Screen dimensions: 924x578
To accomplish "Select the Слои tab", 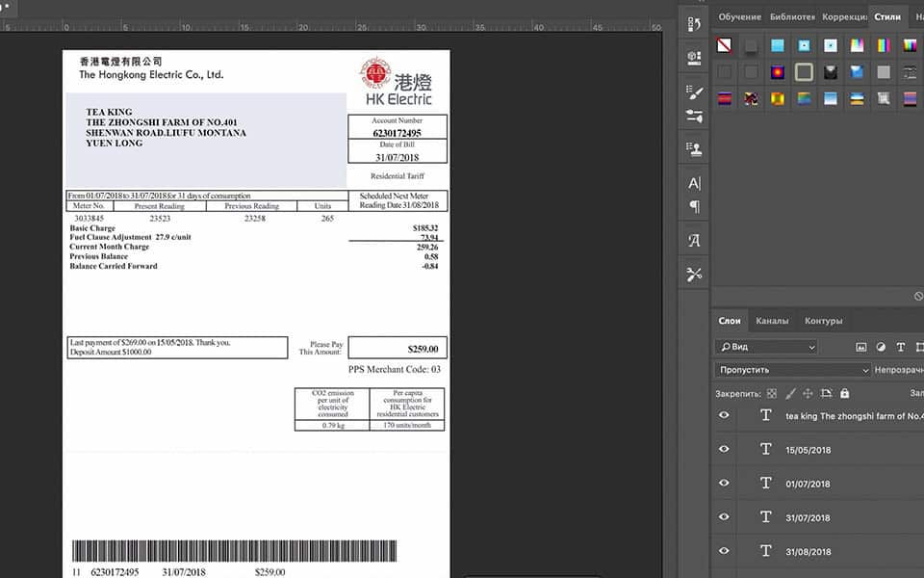I will click(x=730, y=321).
